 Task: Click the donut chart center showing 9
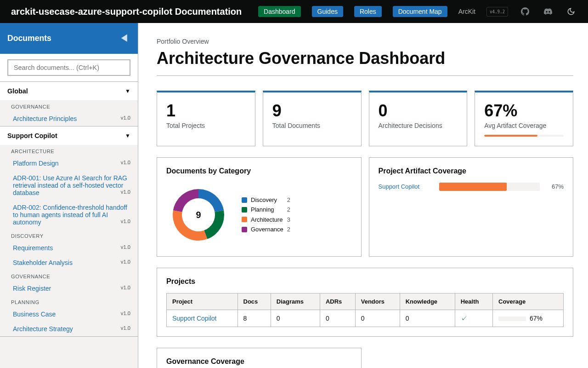[x=198, y=215]
